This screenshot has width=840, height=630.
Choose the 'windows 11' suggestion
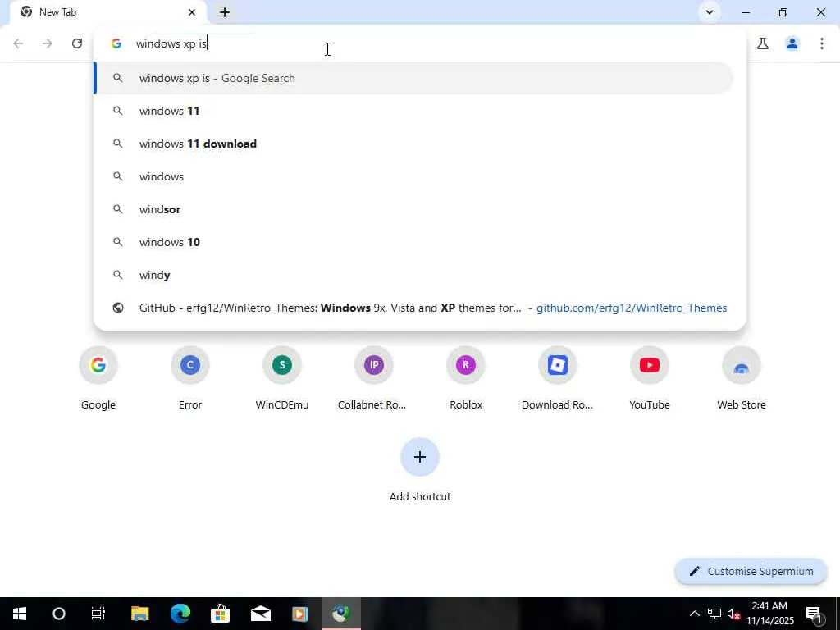tap(413, 111)
